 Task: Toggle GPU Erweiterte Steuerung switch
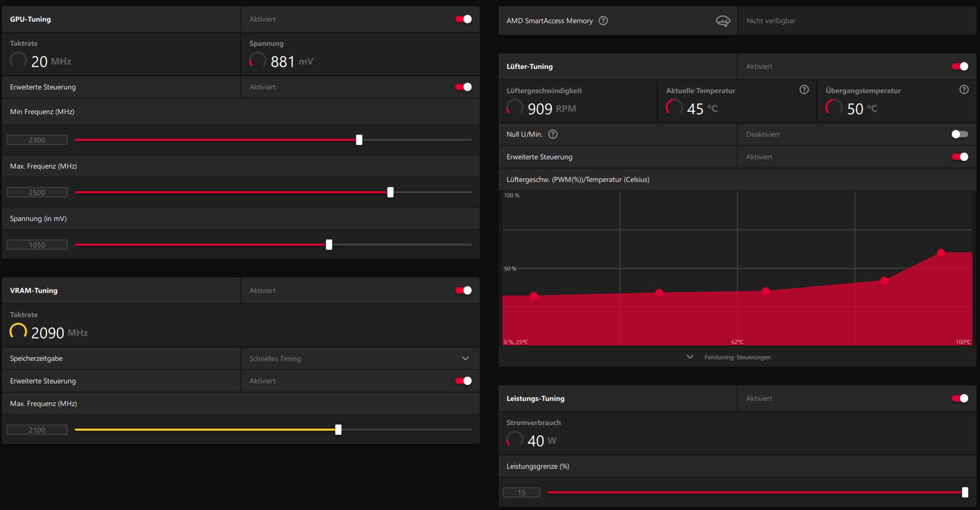(463, 87)
